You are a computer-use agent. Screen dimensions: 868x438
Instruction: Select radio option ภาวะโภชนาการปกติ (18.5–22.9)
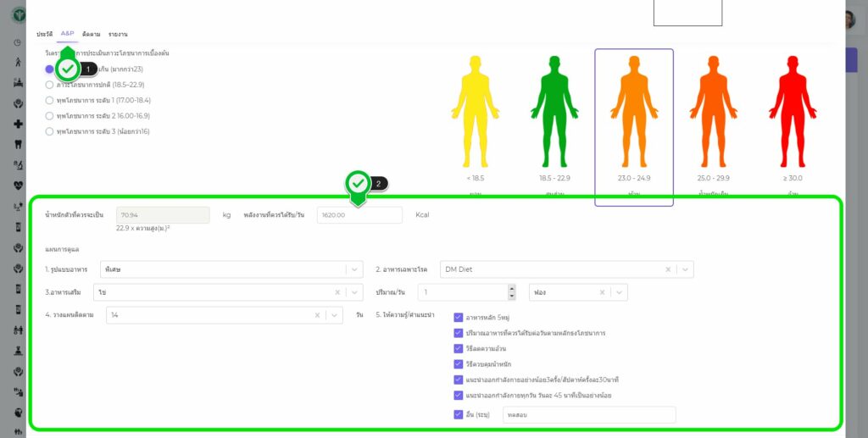pyautogui.click(x=50, y=85)
